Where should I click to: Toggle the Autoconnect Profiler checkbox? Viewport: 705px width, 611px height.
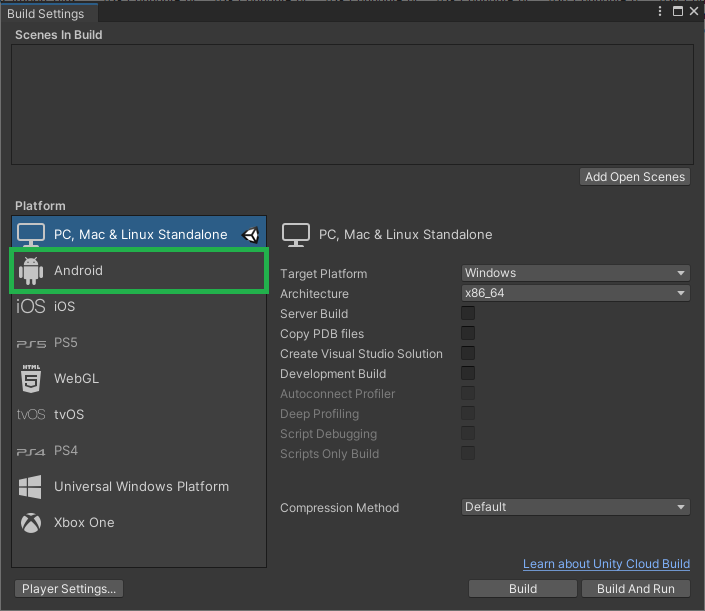(468, 393)
